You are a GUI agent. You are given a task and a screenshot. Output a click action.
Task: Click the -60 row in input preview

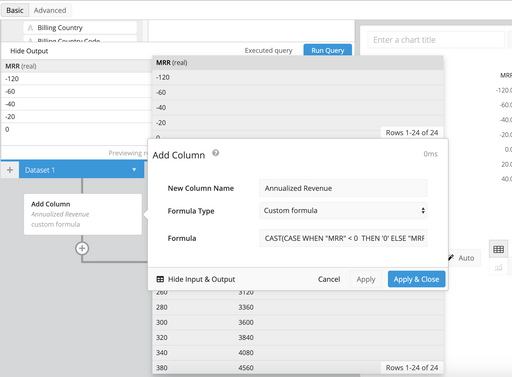(x=298, y=92)
